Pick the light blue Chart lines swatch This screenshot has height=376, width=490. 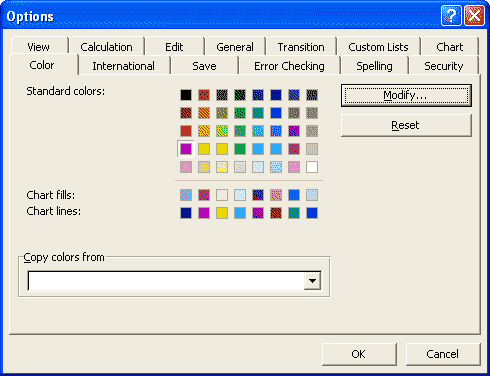tap(240, 213)
